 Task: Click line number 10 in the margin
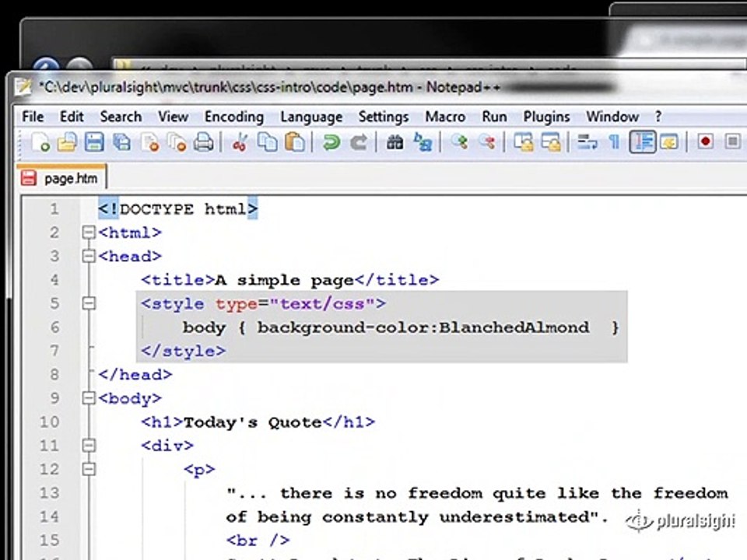pos(50,422)
